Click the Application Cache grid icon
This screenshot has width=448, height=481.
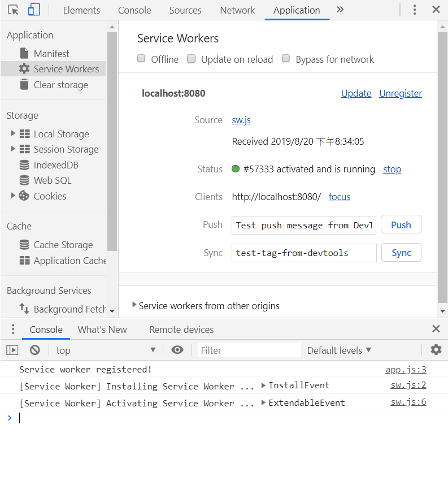click(x=24, y=260)
